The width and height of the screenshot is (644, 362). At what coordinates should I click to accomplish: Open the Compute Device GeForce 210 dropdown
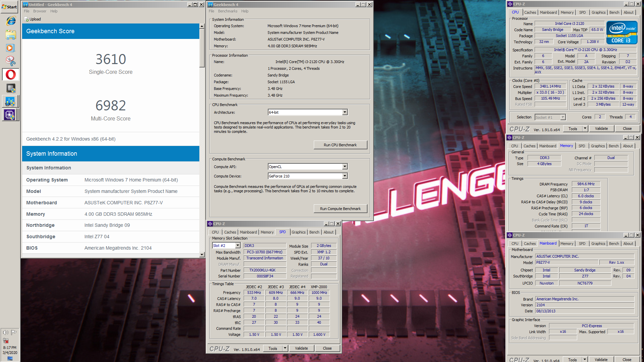[345, 176]
